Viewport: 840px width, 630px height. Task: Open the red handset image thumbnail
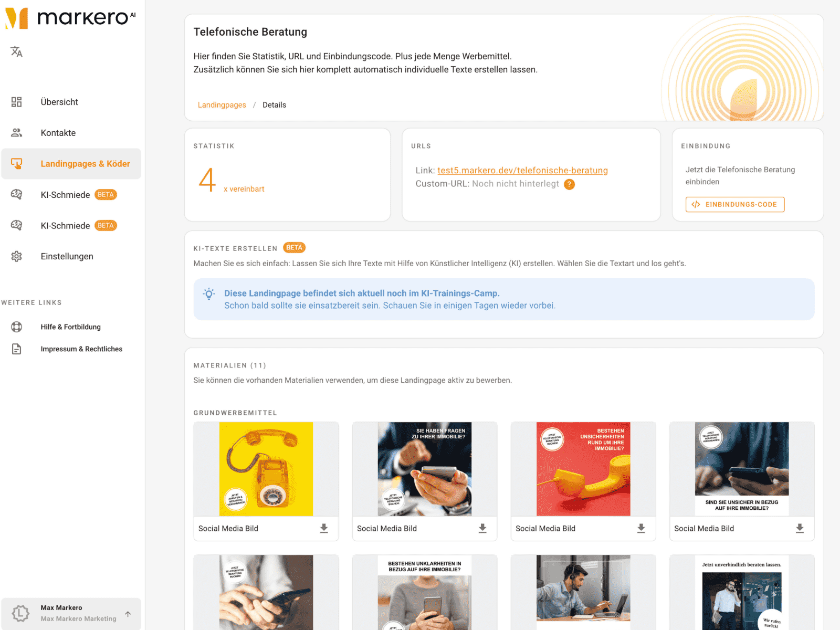point(583,469)
